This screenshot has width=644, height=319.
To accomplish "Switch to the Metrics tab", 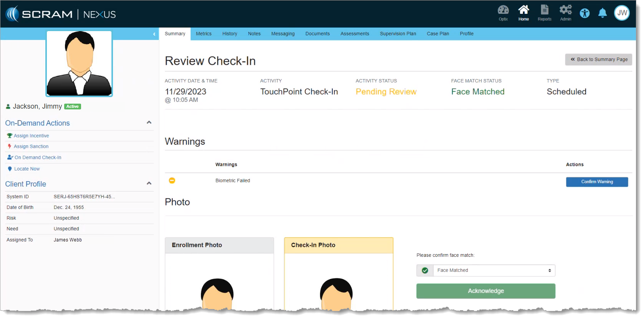I will [204, 34].
